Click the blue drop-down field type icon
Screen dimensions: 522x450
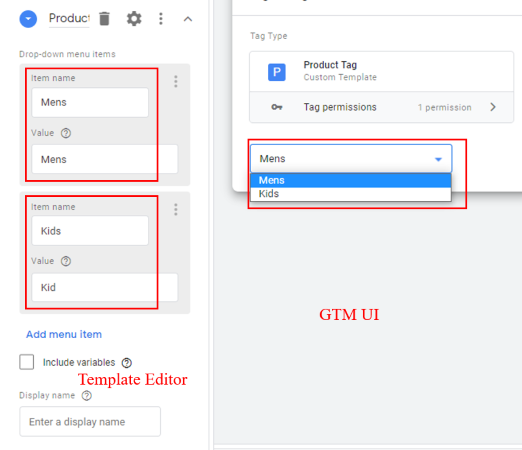[28, 19]
